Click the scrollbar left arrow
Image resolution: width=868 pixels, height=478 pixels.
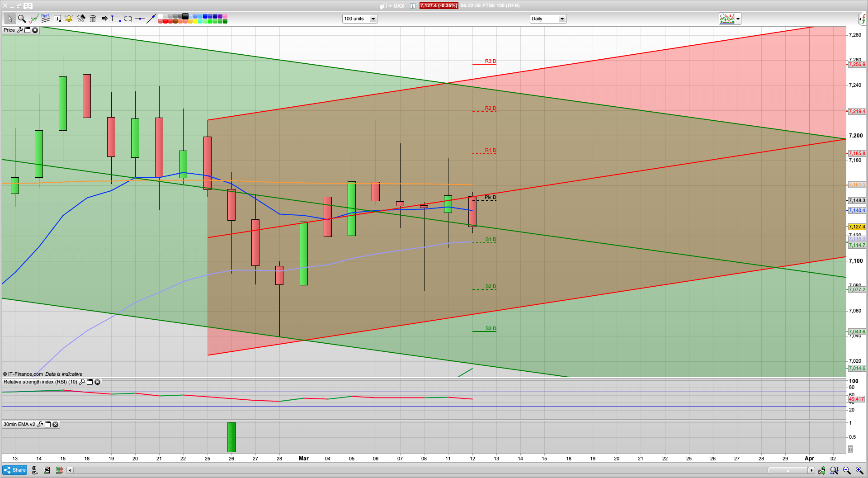click(x=70, y=470)
